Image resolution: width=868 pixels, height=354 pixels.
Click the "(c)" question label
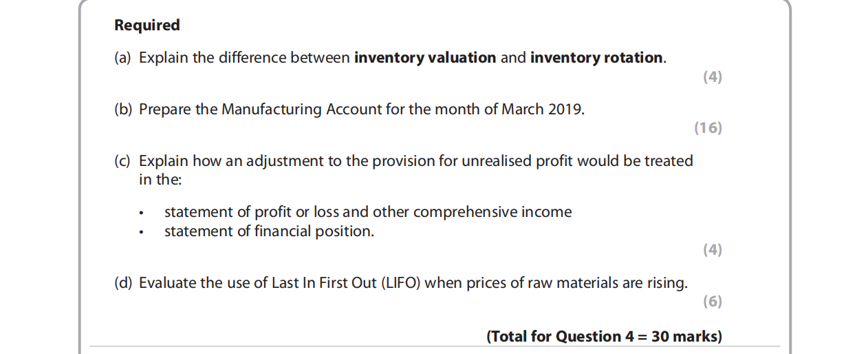tap(122, 161)
